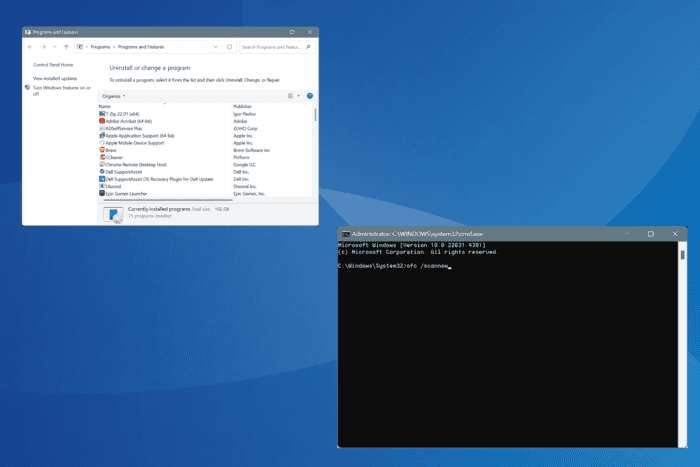Open help via the blue question icon
Screen dimensions: 700x467
310,96
